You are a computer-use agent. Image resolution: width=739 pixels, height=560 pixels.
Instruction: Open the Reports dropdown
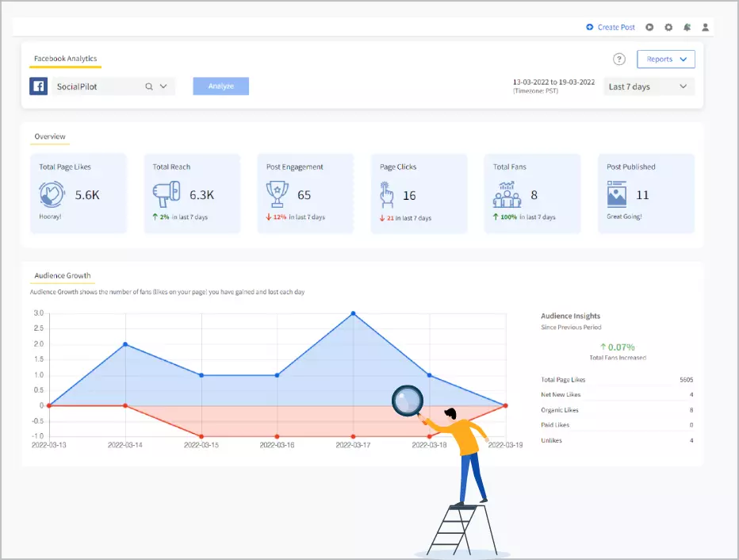point(667,59)
